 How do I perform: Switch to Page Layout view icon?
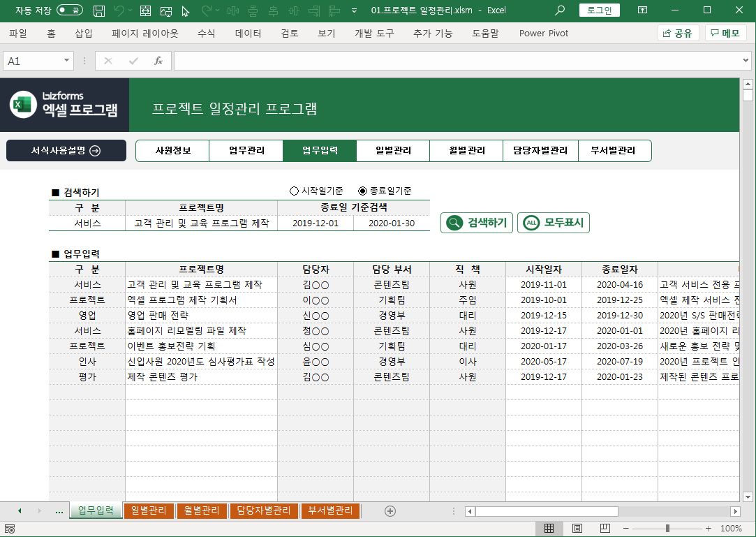577,529
